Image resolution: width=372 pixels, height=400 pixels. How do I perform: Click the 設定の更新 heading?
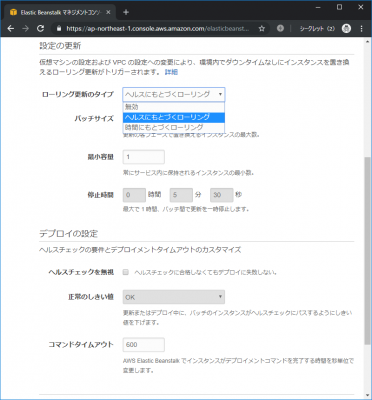pyautogui.click(x=60, y=45)
